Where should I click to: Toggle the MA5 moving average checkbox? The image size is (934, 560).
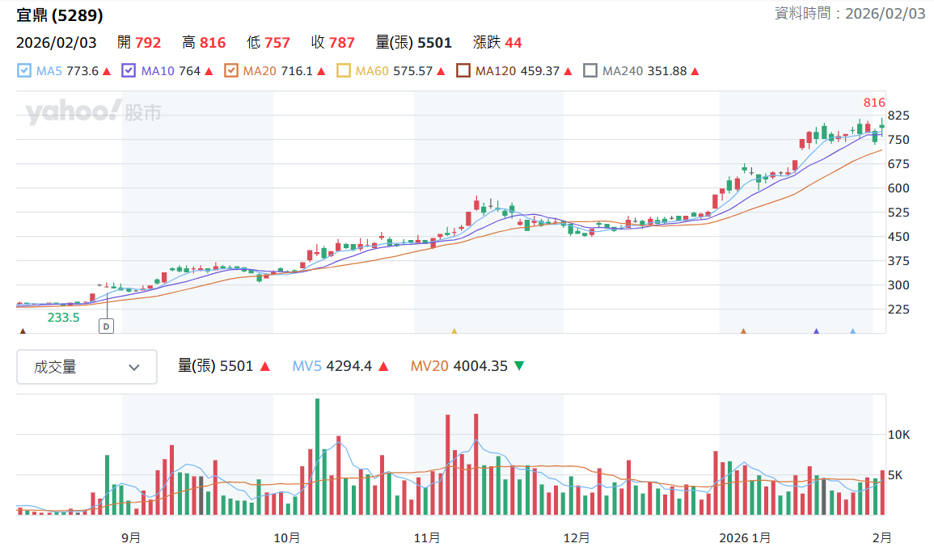click(x=23, y=71)
